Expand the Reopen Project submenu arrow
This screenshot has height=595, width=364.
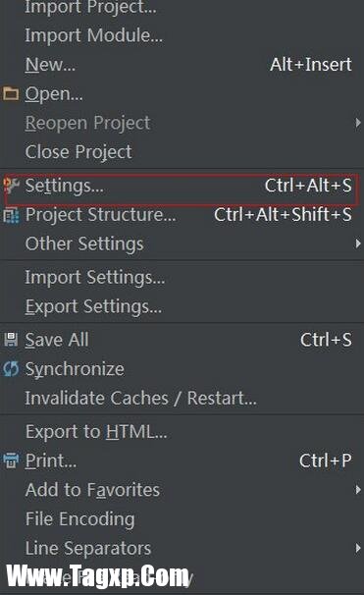point(358,123)
